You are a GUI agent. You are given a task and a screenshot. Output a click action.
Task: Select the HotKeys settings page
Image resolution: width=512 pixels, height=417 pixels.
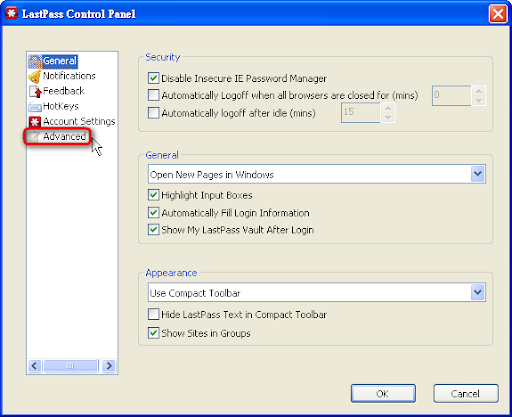point(61,106)
